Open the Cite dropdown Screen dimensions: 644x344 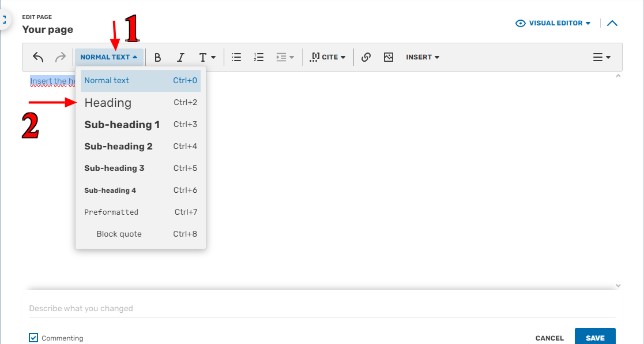click(327, 57)
